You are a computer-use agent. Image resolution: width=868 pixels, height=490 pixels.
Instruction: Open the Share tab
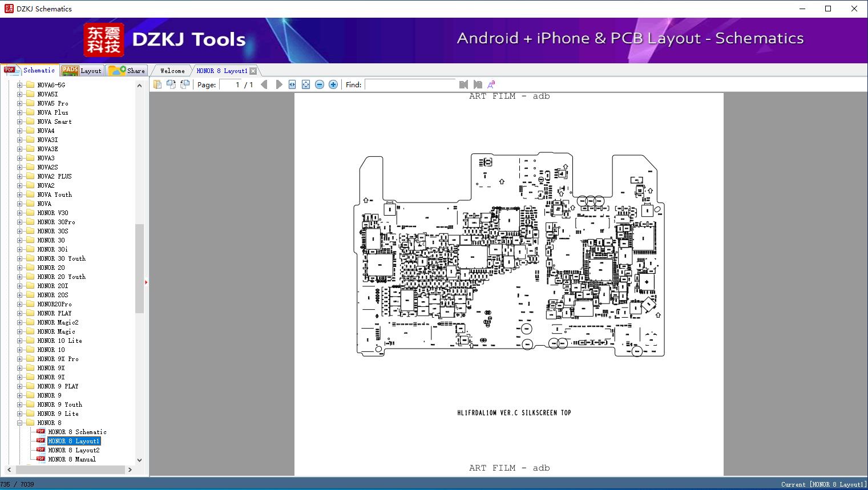127,71
